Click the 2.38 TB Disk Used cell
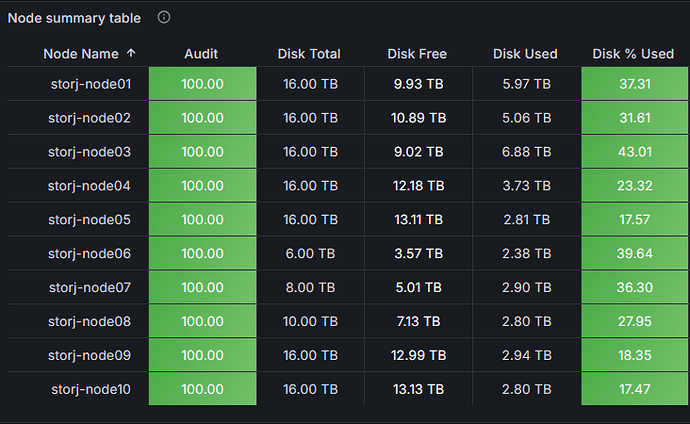The image size is (690, 424). click(527, 253)
